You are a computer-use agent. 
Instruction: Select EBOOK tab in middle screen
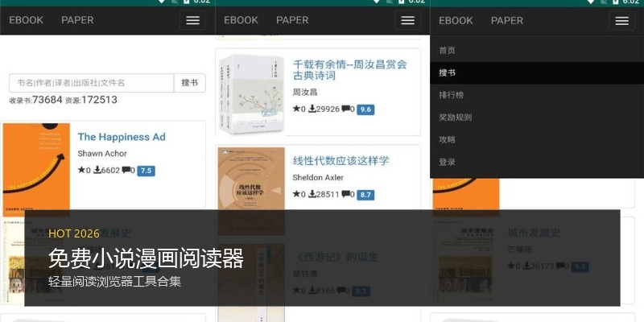(241, 20)
